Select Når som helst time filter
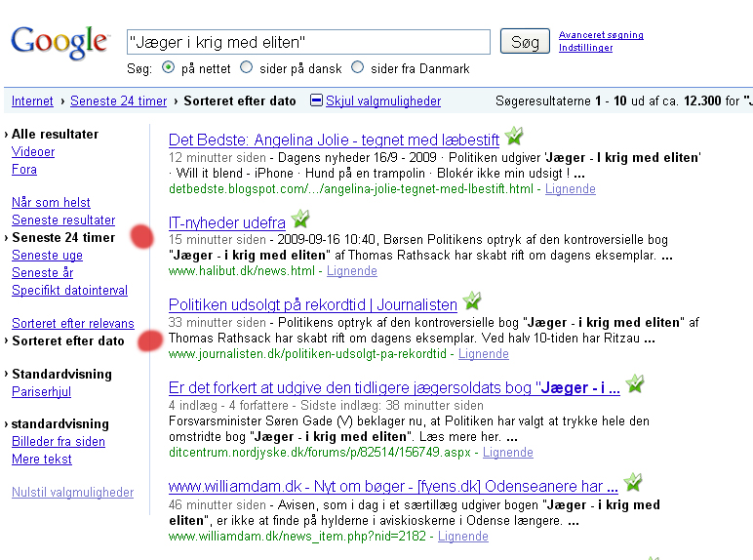The width and height of the screenshot is (753, 560). 51,203
